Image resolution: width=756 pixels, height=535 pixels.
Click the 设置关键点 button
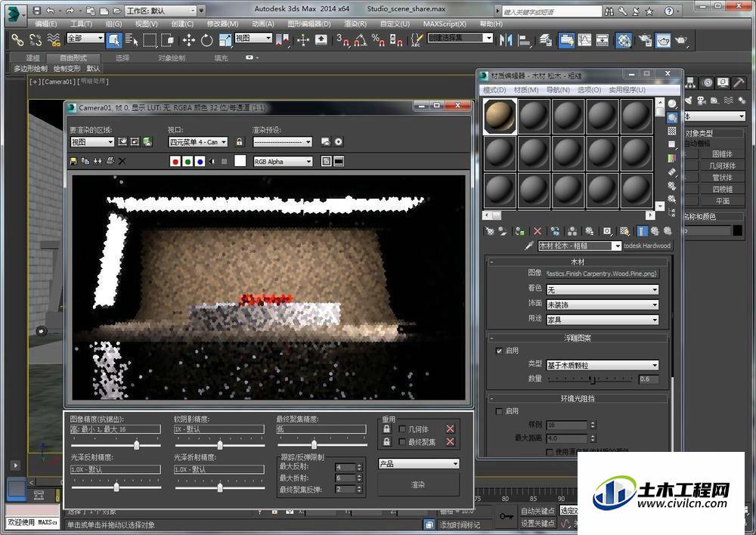coord(538,523)
